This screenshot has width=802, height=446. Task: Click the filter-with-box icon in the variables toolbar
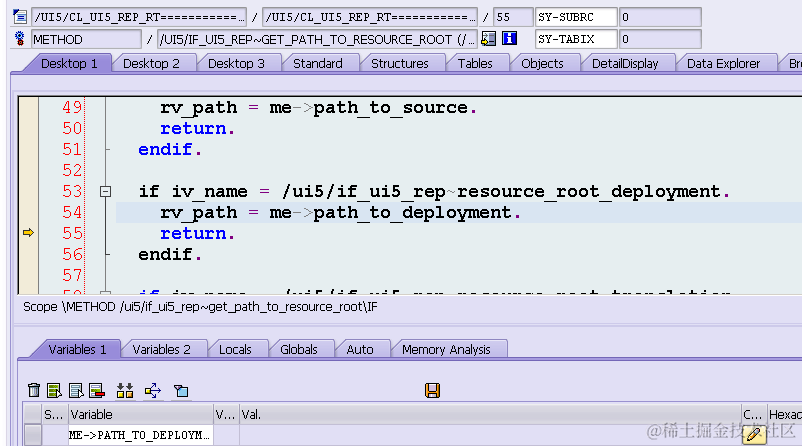(x=181, y=391)
